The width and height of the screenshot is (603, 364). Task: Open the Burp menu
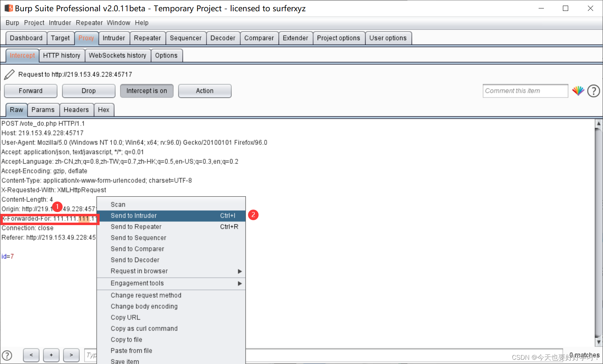[x=12, y=23]
